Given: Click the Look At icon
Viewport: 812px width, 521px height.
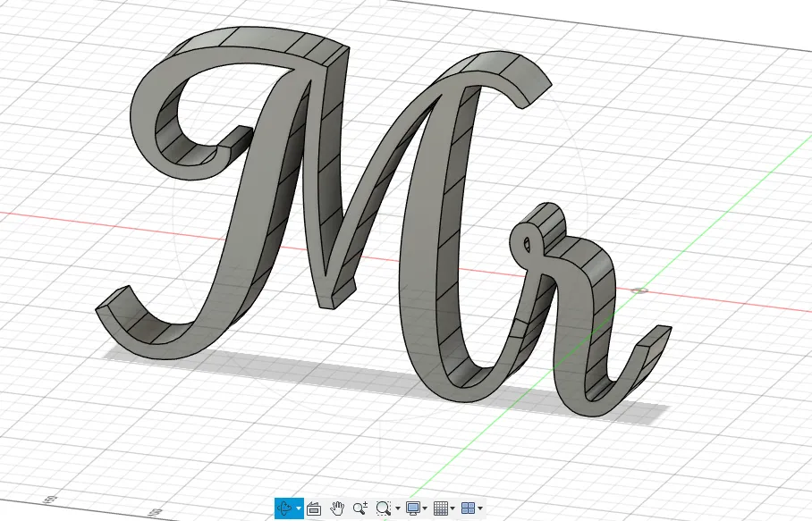Looking at the screenshot, I should click(313, 508).
